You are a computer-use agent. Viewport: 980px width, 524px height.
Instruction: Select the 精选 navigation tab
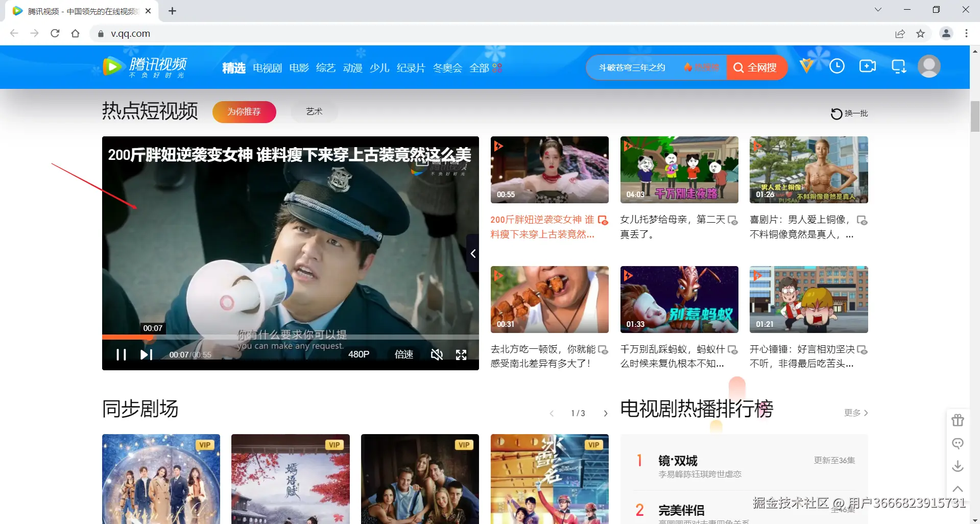(234, 68)
